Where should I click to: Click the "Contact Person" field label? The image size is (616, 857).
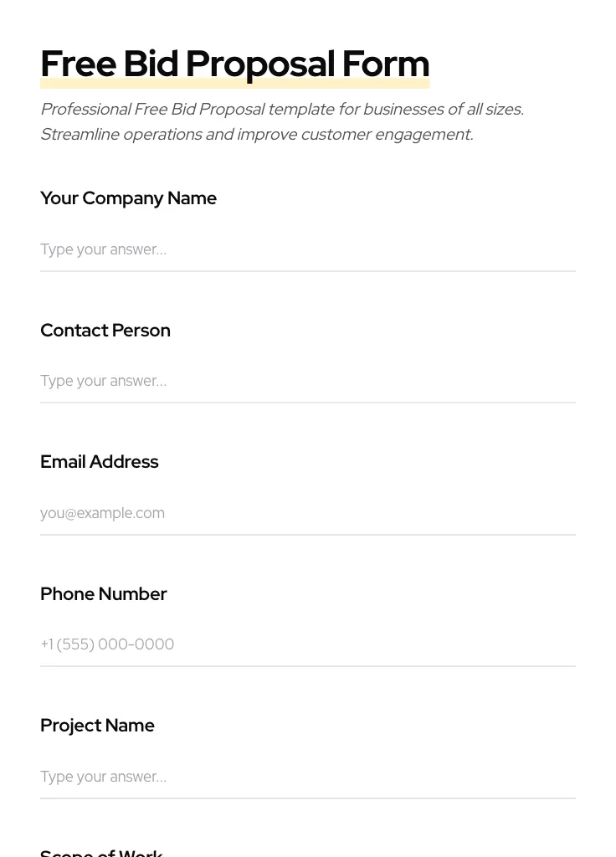(x=105, y=331)
